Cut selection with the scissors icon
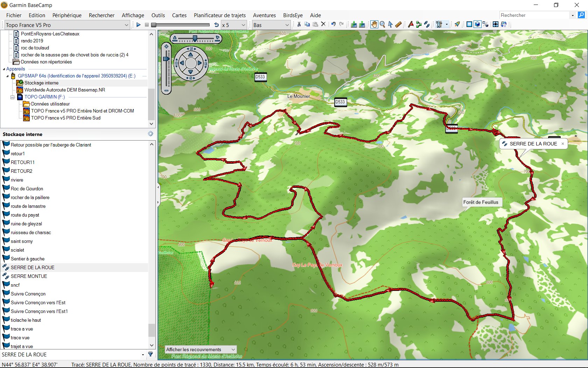 pyautogui.click(x=299, y=24)
